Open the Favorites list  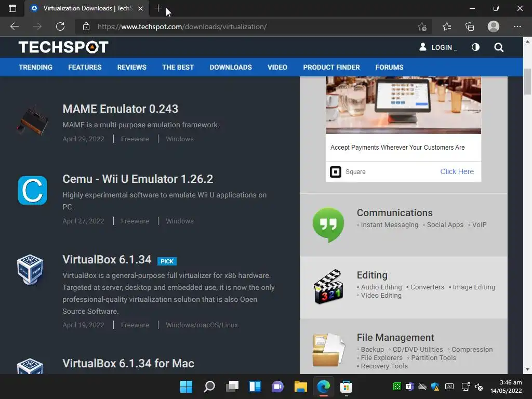[x=447, y=26]
